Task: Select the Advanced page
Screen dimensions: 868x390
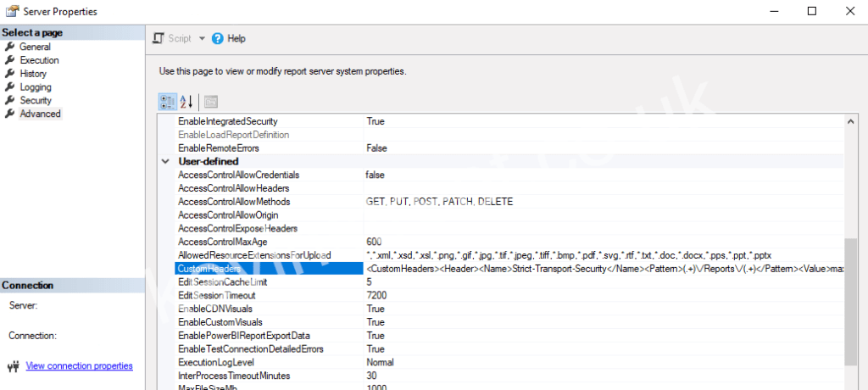Action: coord(40,114)
